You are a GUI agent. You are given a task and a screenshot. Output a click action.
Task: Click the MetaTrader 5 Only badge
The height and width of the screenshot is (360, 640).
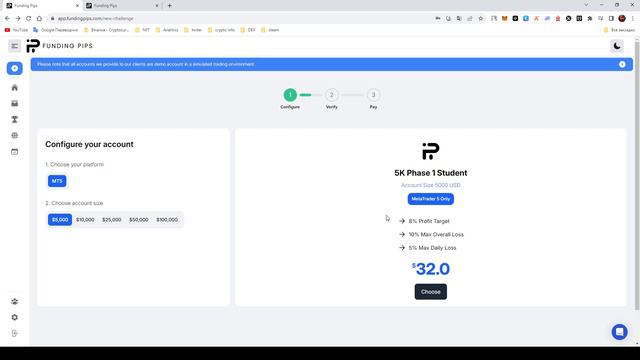[431, 199]
